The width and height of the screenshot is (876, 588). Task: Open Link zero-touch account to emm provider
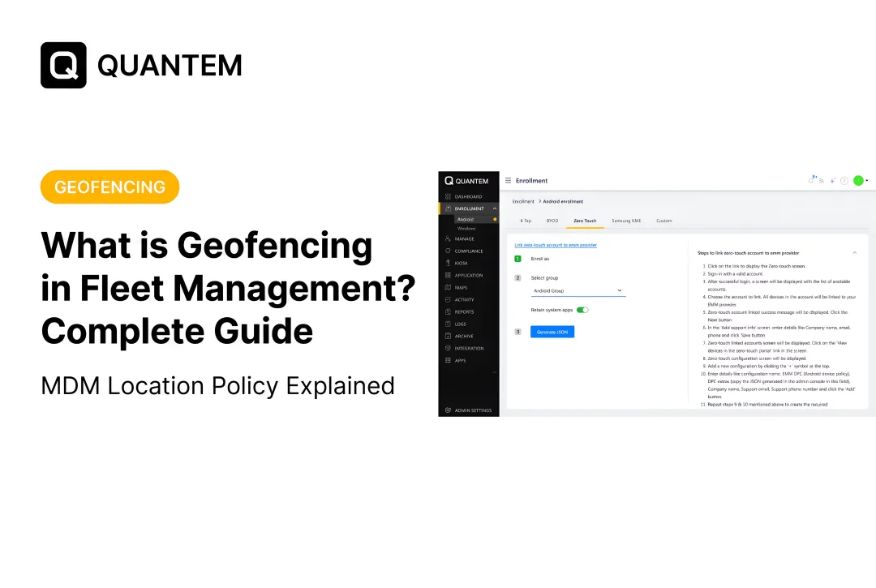click(x=556, y=245)
